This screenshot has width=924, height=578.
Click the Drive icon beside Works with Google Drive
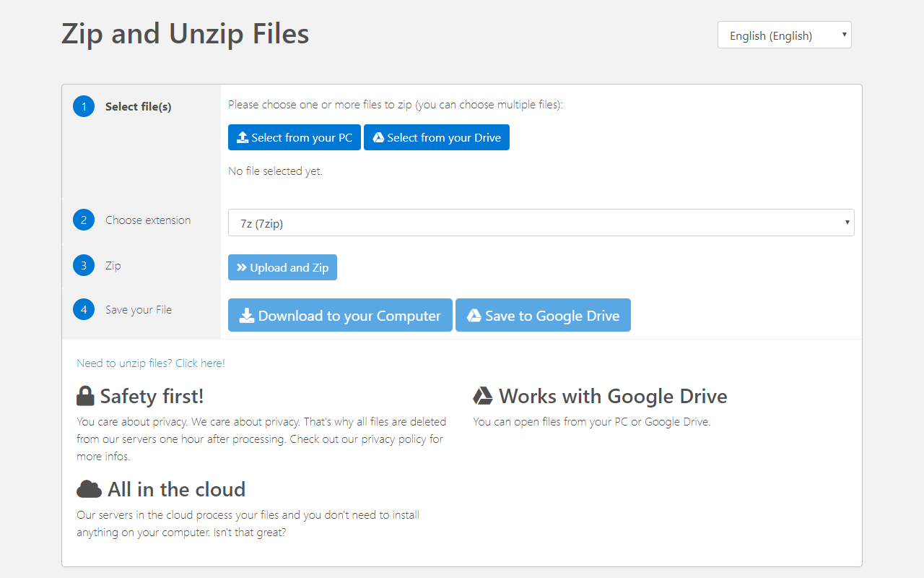click(482, 394)
